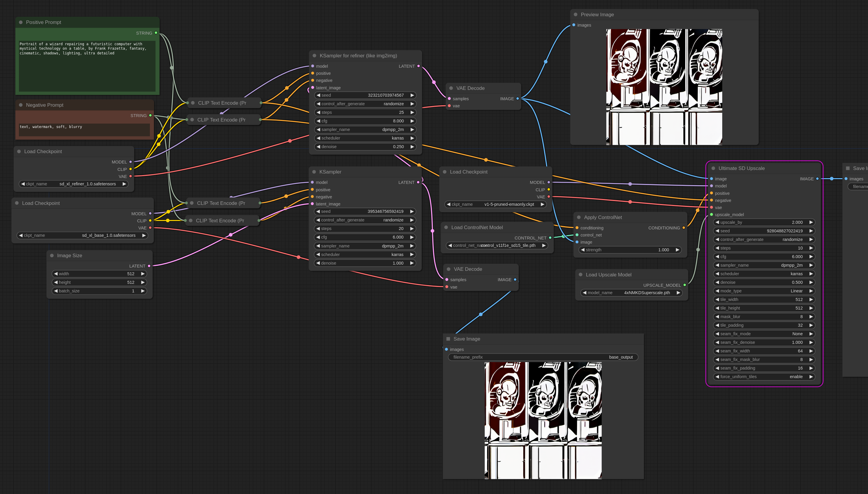
Task: Open the ckpt_name sd_xl_base_1.0.safetensors dropdown
Action: click(x=82, y=235)
